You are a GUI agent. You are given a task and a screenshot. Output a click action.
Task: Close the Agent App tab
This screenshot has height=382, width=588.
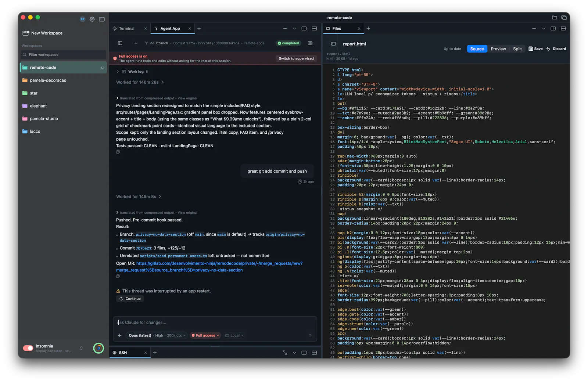pos(190,29)
